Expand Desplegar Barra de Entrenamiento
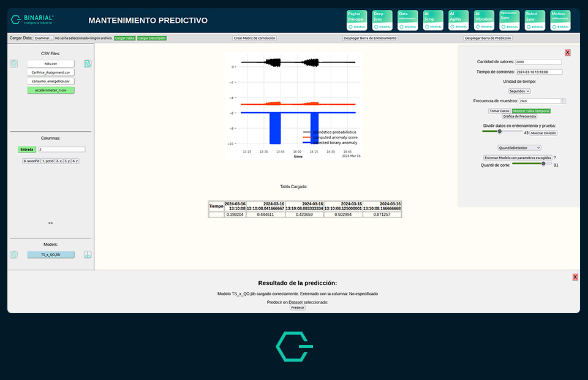 tap(370, 38)
